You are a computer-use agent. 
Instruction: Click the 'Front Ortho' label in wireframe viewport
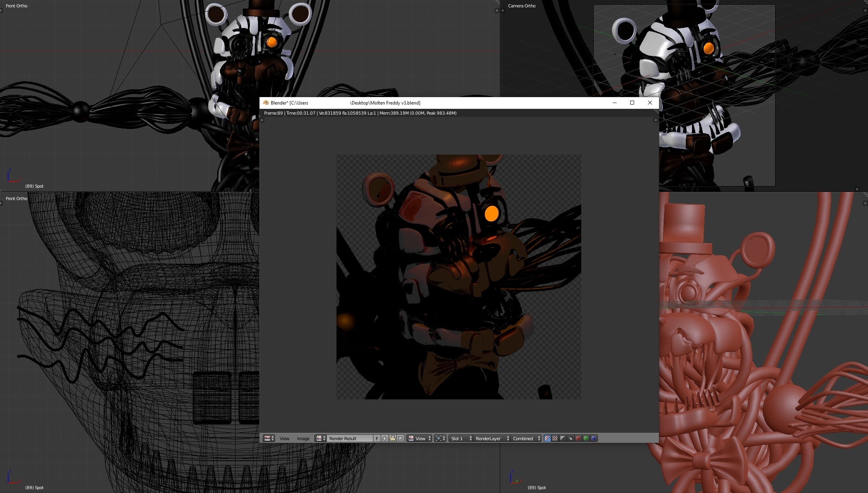click(x=17, y=199)
